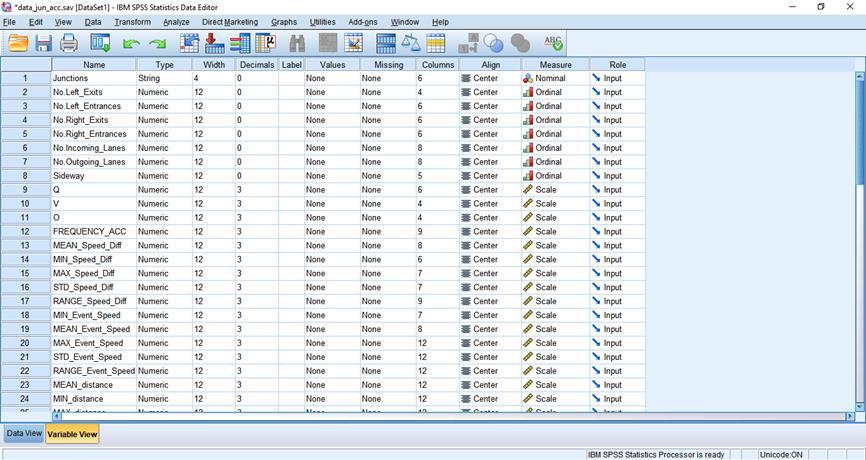
Task: Click Center align icon for MIN_distance row
Action: click(466, 399)
